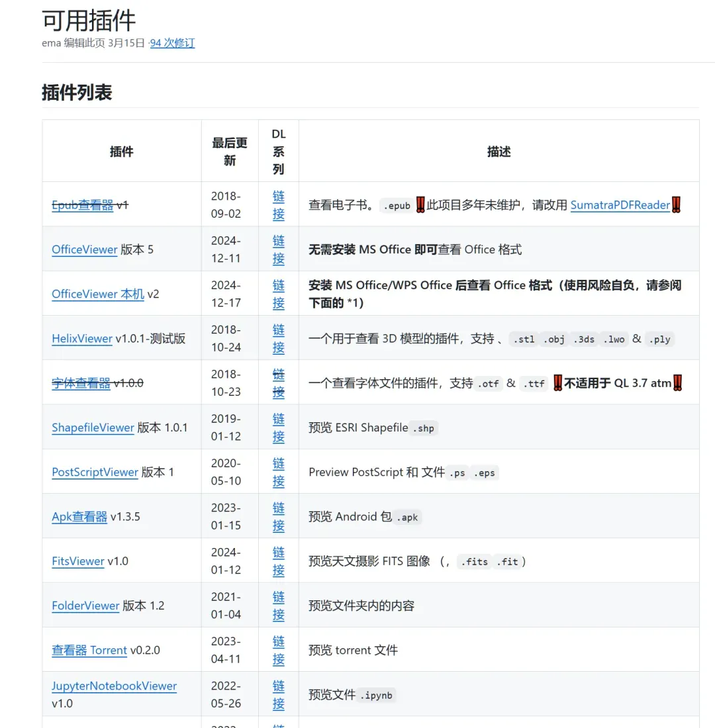This screenshot has height=728, width=715.
Task: Click the description 预览文件夹内的内容
Action: pos(361,606)
